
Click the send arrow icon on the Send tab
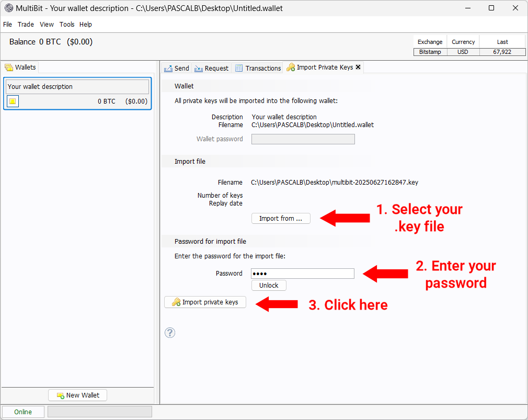tap(168, 67)
